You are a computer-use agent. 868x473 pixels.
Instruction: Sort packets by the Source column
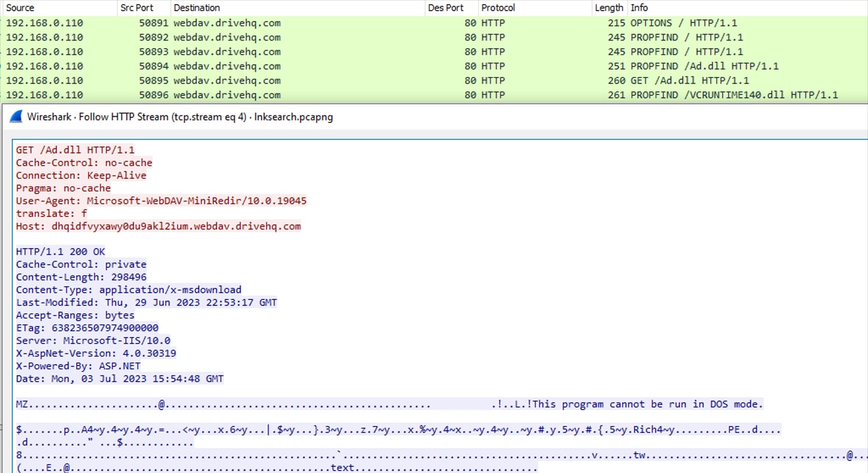coord(21,8)
